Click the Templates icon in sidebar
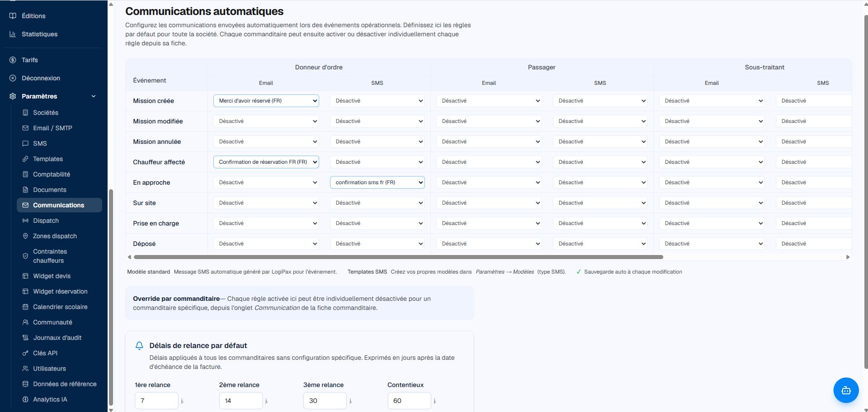This screenshot has height=412, width=868. coord(25,159)
